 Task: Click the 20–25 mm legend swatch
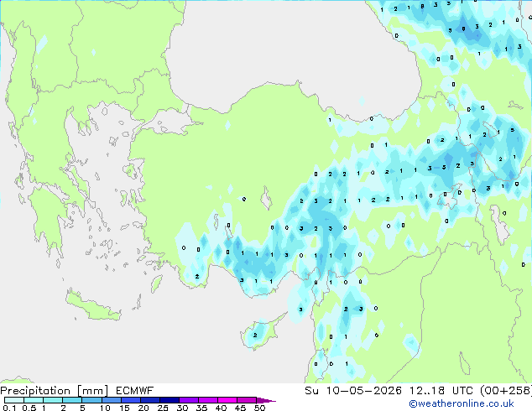(x=149, y=400)
